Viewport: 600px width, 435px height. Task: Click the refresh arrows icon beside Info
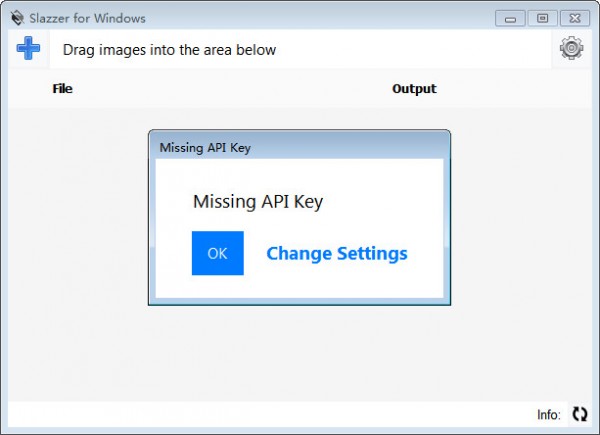coord(580,414)
